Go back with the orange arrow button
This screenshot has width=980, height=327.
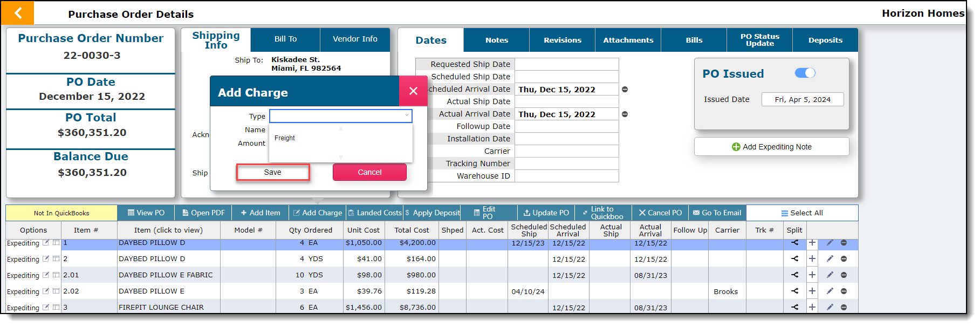tap(17, 13)
